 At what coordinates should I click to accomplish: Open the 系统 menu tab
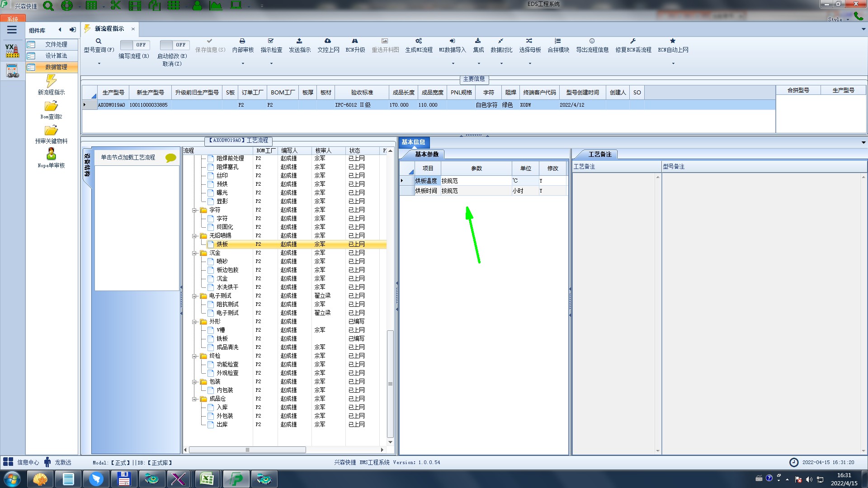pos(12,19)
